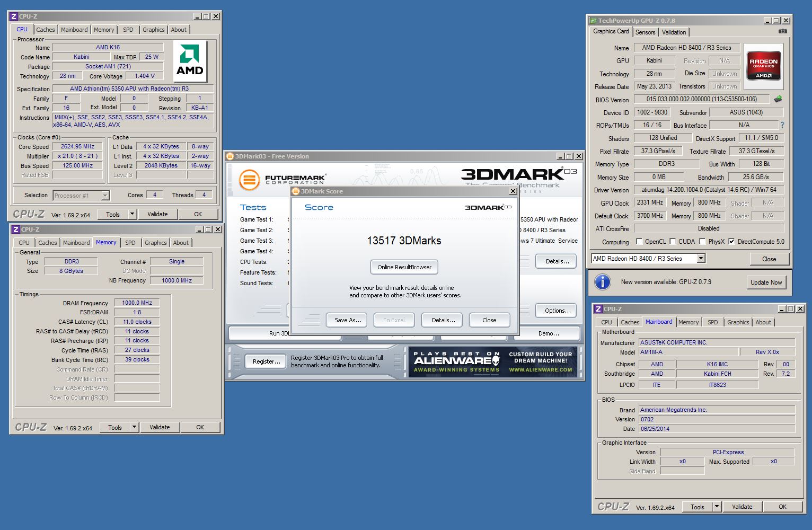The image size is (812, 530).
Task: Click Close in the 3DMark Score dialog
Action: (x=489, y=320)
